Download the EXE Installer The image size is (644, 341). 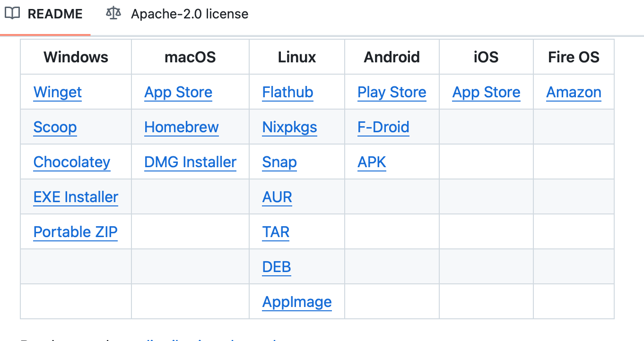(x=76, y=197)
